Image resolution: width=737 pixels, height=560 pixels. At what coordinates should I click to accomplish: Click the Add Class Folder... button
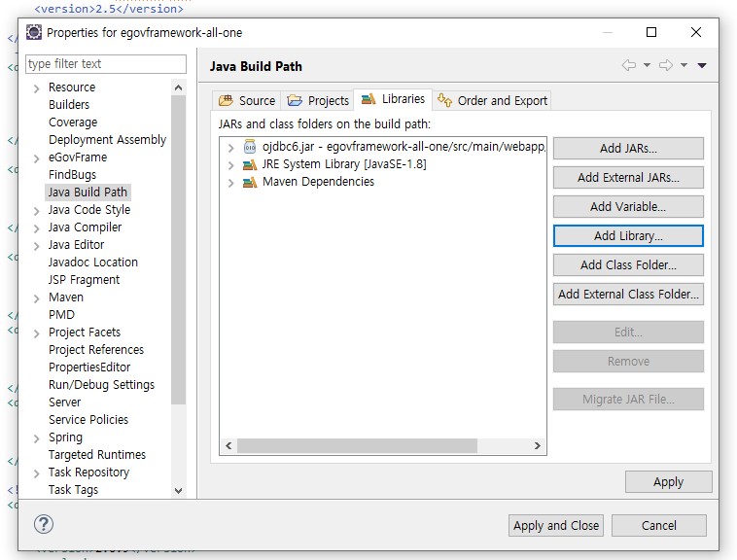click(x=628, y=265)
